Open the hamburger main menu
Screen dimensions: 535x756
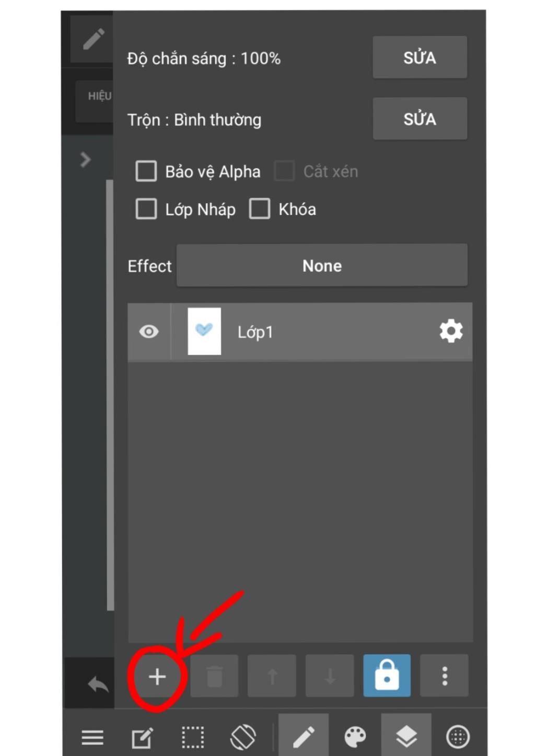click(x=92, y=737)
